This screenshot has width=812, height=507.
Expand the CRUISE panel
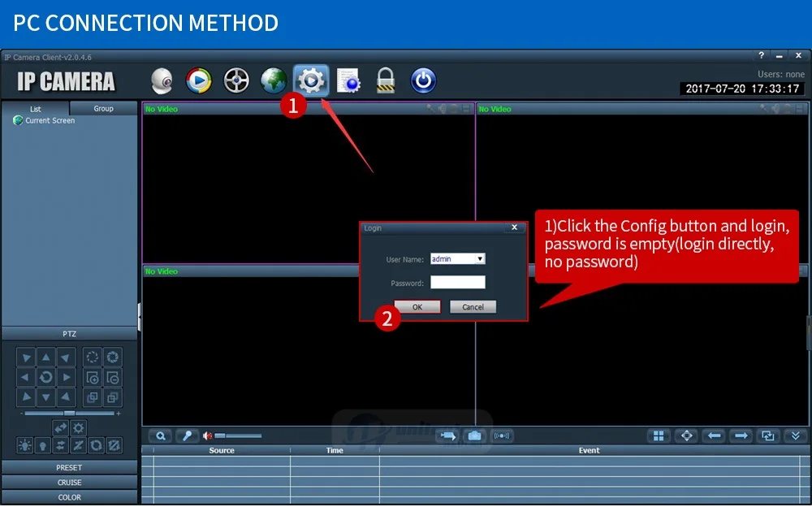pos(69,483)
